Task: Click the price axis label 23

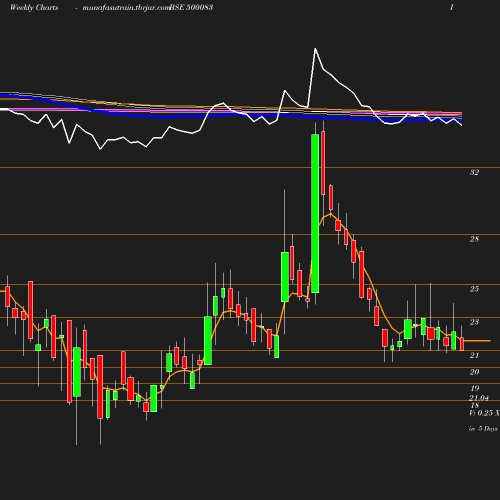Action: [x=474, y=322]
